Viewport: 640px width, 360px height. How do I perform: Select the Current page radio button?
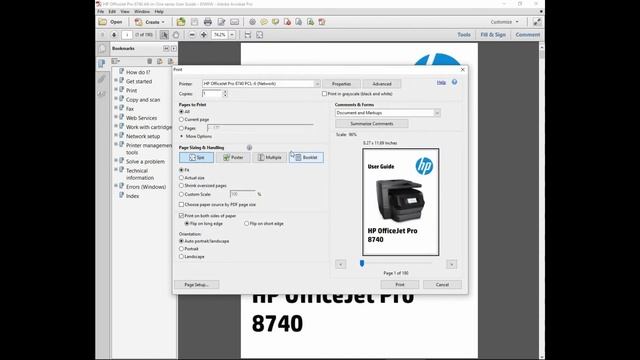pyautogui.click(x=182, y=120)
